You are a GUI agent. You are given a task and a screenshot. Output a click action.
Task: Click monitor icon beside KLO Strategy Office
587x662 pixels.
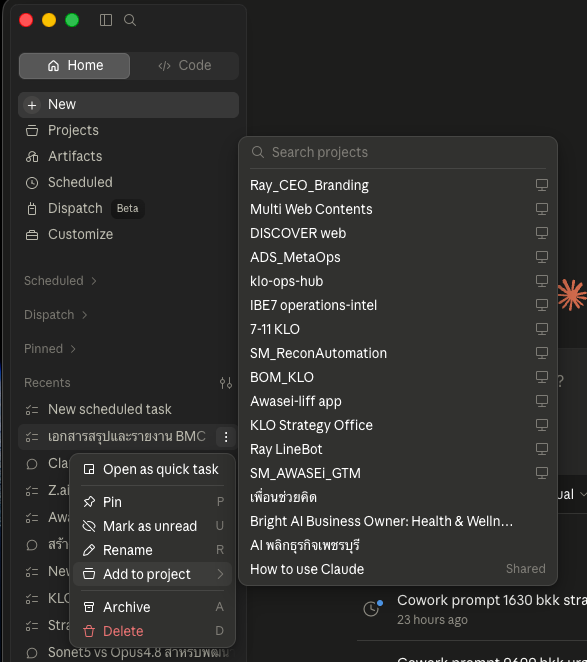542,425
